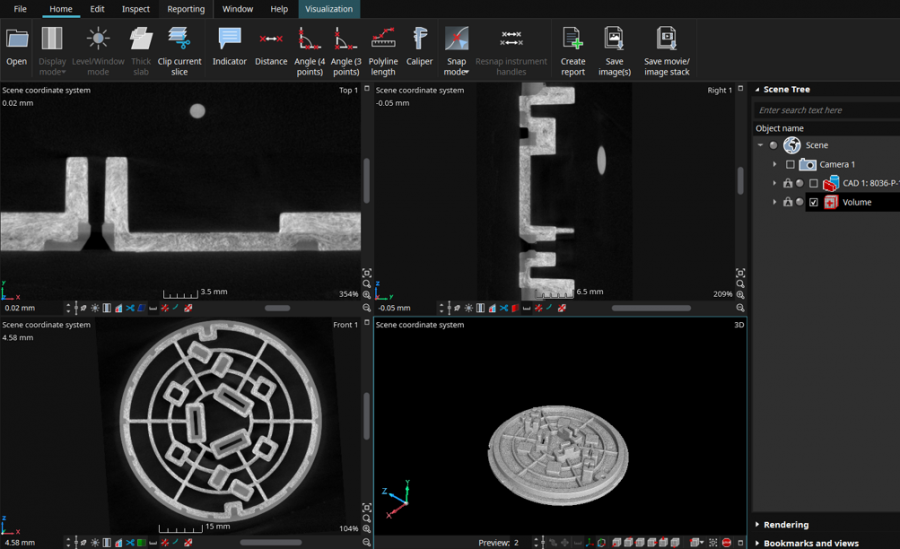Toggle blue crosshair icon in Top 1 toolbar

click(130, 308)
